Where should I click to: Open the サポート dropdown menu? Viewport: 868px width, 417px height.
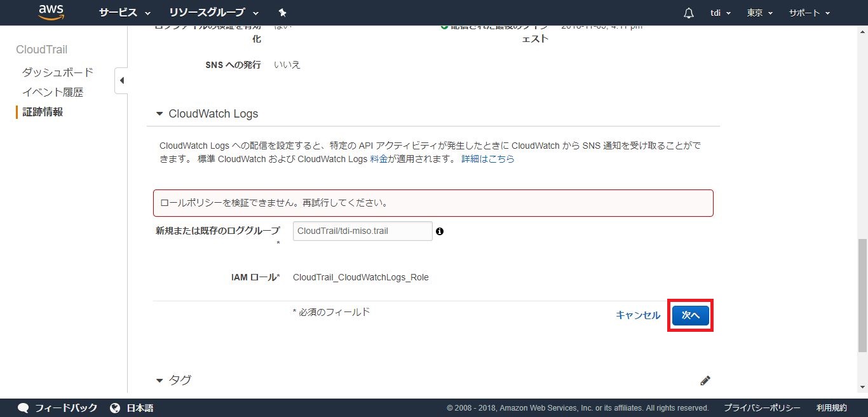pos(809,13)
